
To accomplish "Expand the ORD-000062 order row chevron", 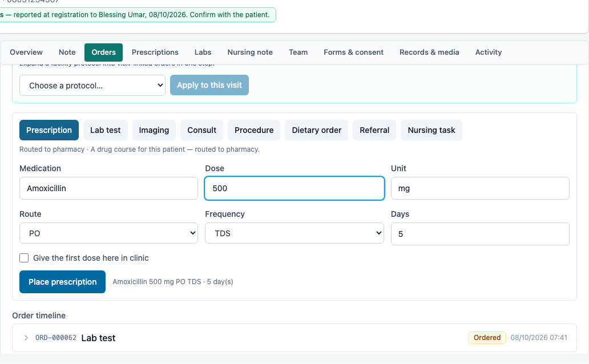I will coord(26,338).
